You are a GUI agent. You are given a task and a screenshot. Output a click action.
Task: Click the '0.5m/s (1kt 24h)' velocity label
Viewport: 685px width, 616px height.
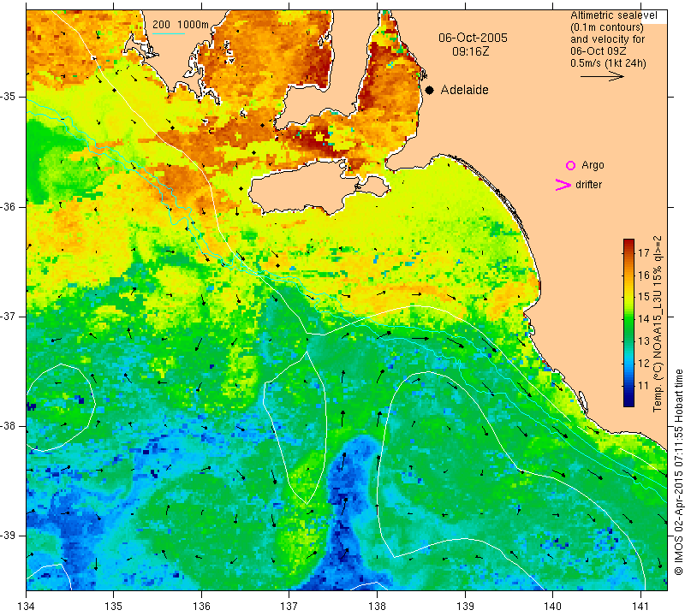click(608, 63)
